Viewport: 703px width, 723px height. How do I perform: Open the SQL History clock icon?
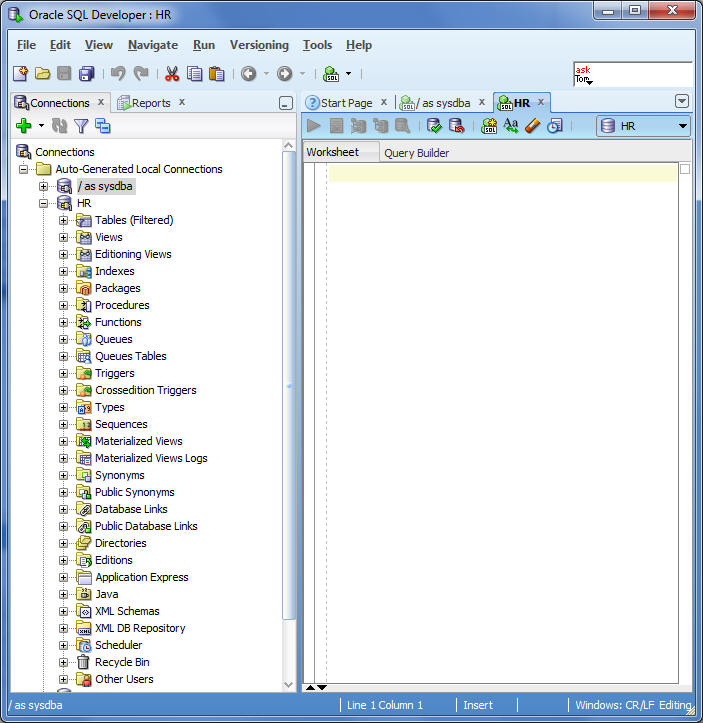pos(554,126)
